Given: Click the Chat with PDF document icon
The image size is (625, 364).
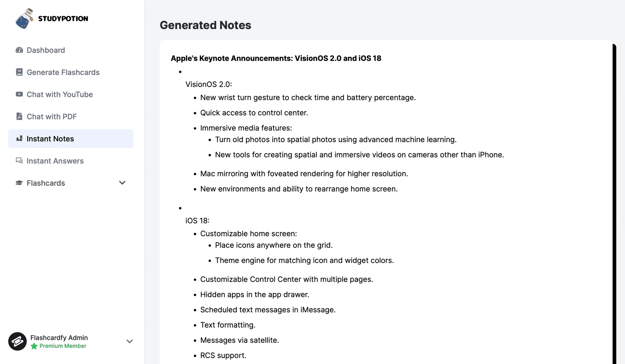Looking at the screenshot, I should click(x=19, y=116).
